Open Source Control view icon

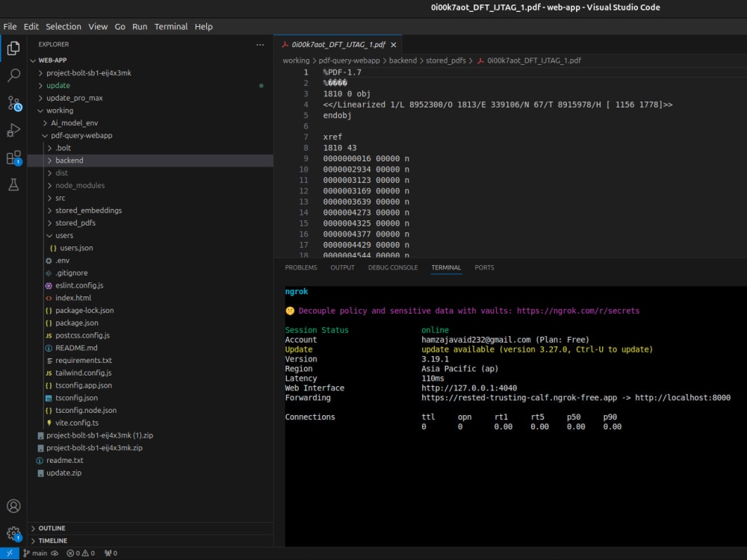(13, 103)
